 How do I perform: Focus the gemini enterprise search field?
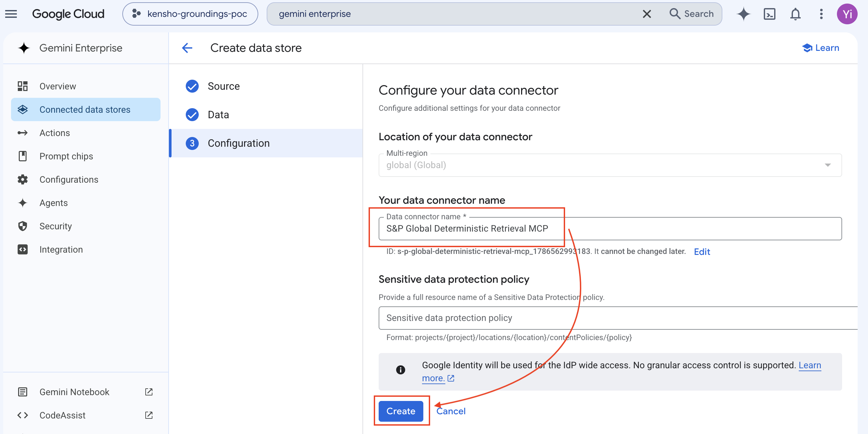pos(455,14)
